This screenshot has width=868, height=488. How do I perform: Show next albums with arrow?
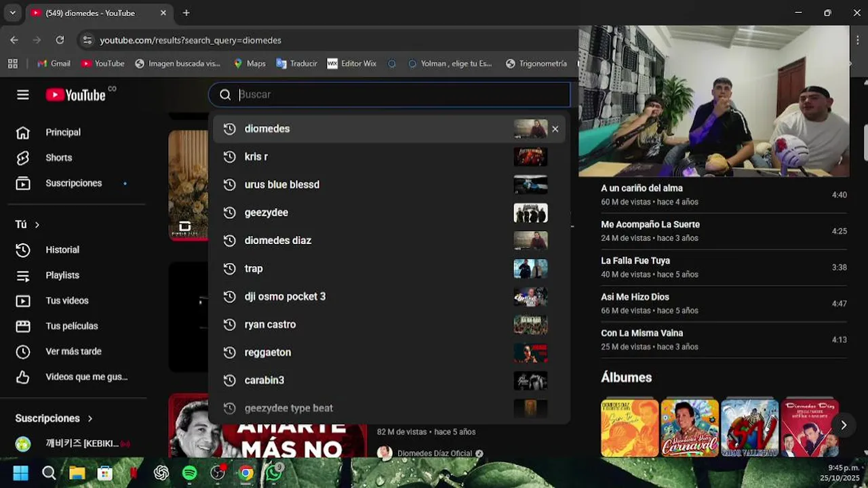(x=844, y=425)
